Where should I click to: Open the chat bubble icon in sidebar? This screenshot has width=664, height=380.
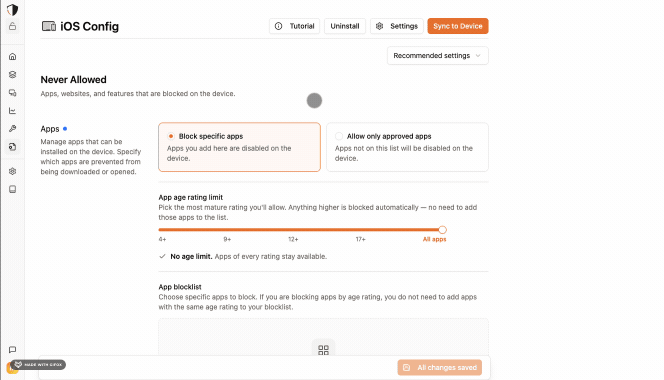[13, 350]
